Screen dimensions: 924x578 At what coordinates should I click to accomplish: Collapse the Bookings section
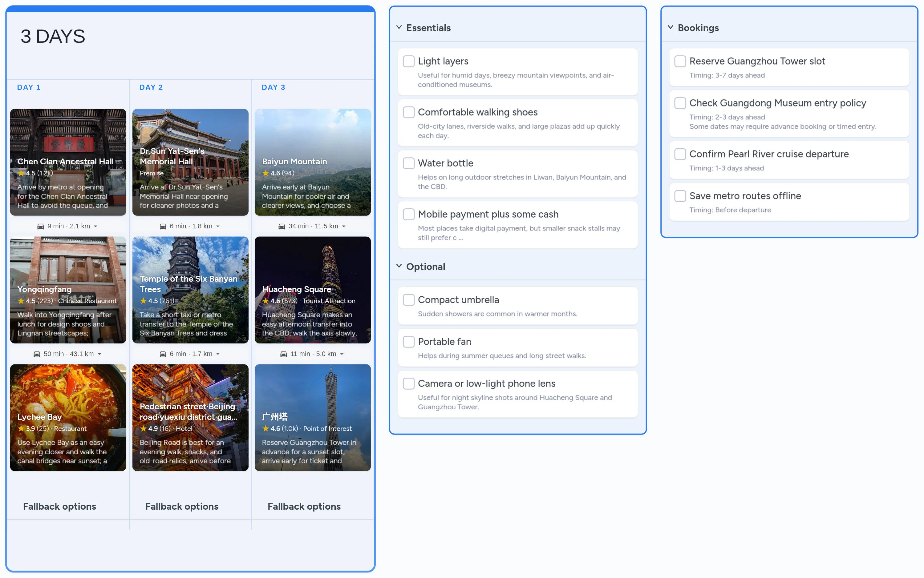[671, 27]
